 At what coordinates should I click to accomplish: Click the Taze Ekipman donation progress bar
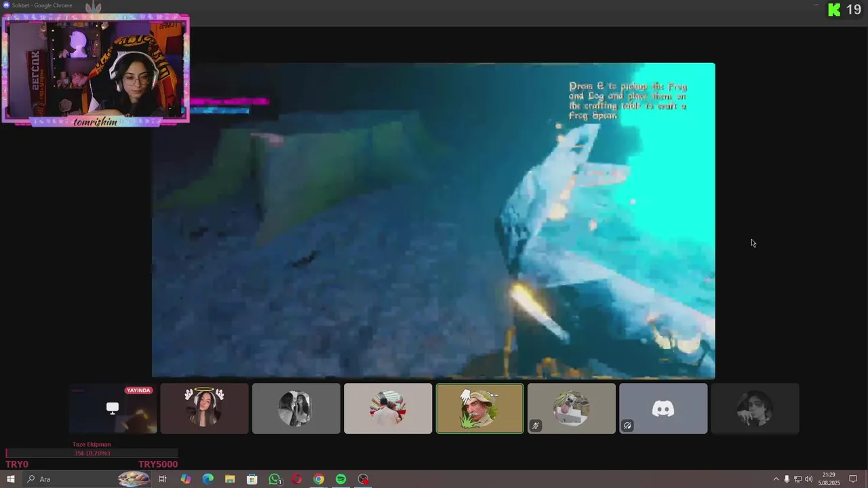coord(92,453)
